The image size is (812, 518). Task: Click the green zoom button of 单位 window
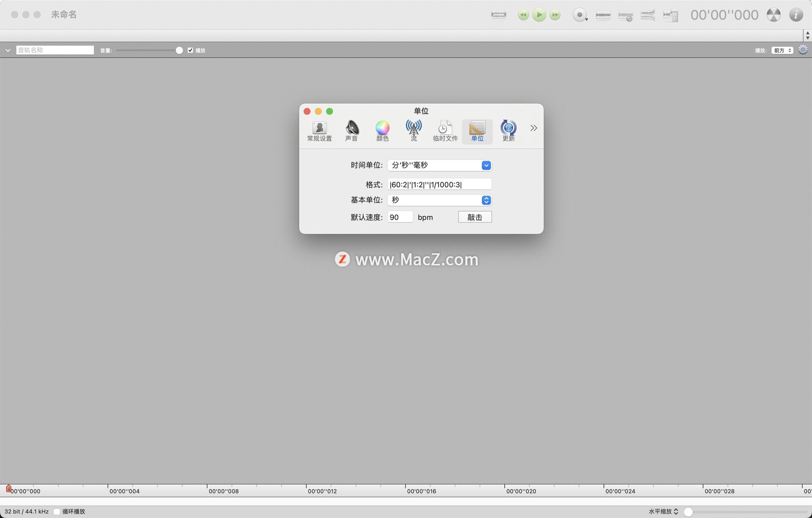tap(329, 112)
